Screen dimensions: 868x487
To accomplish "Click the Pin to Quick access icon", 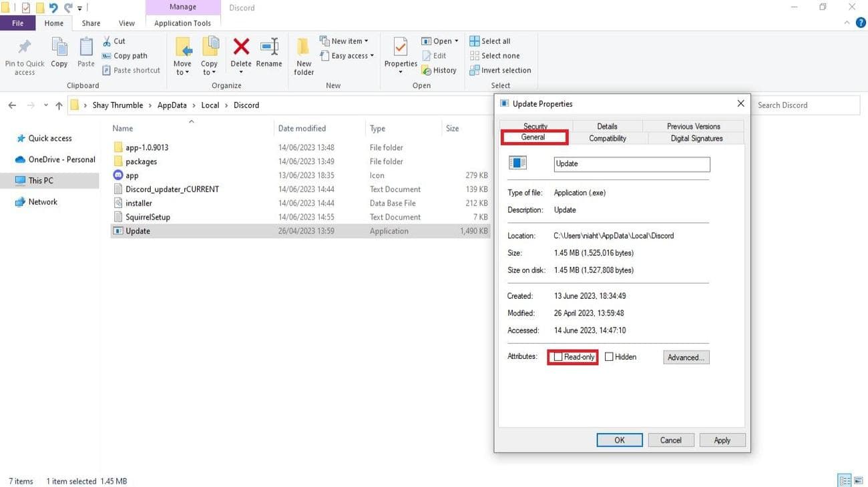I will coord(25,47).
